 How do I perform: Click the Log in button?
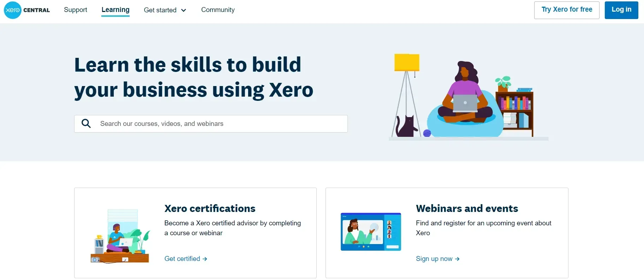621,10
